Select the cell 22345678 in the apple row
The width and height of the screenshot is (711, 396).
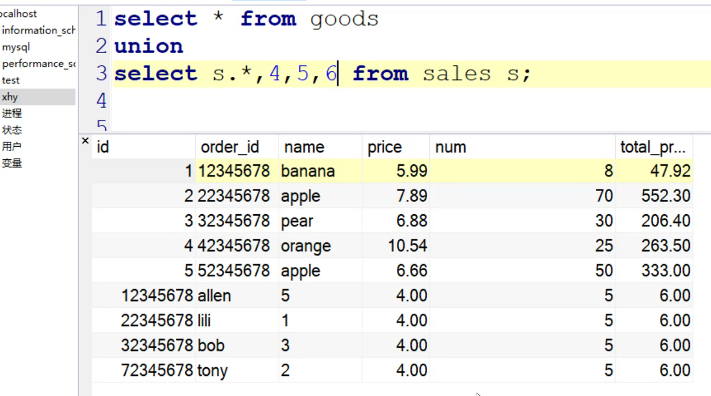coord(237,196)
